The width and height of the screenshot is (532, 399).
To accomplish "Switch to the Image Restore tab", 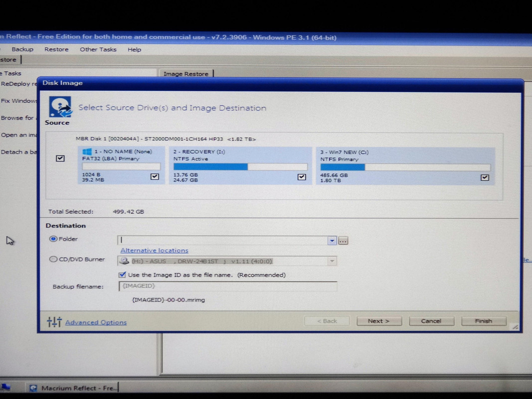I will point(186,74).
